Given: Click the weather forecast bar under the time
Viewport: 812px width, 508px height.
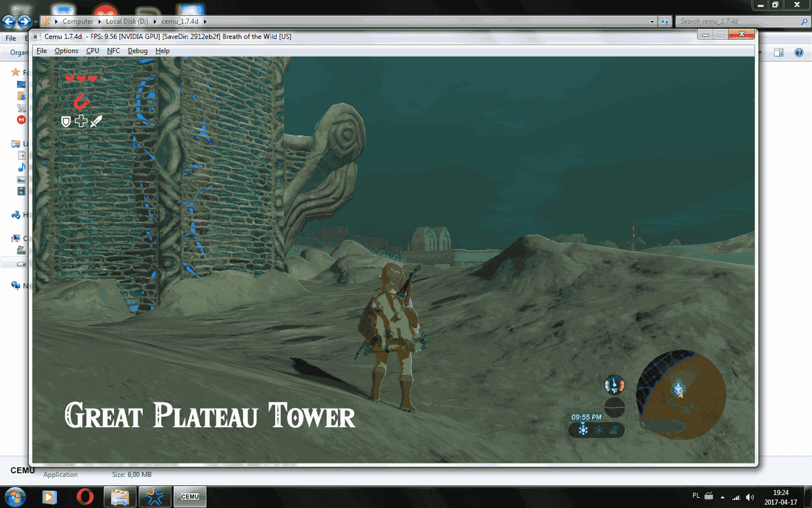Looking at the screenshot, I should tap(597, 430).
